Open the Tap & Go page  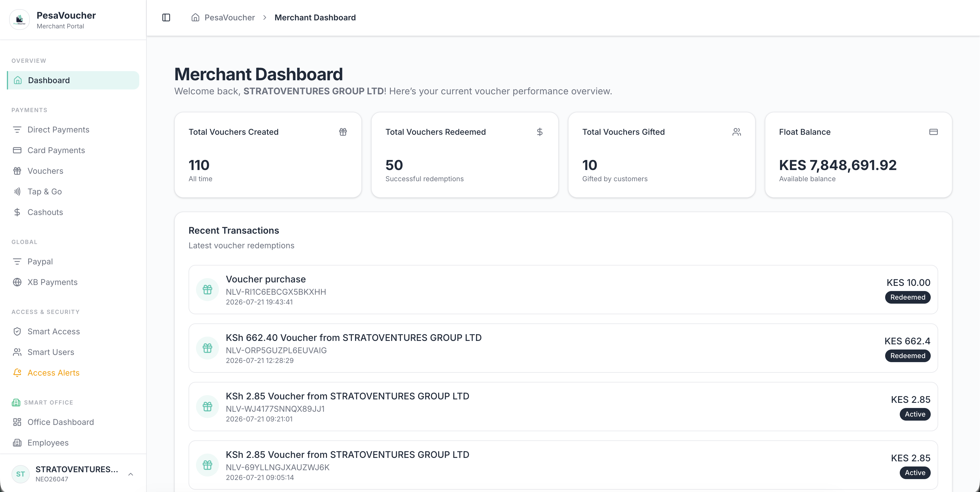pyautogui.click(x=73, y=192)
